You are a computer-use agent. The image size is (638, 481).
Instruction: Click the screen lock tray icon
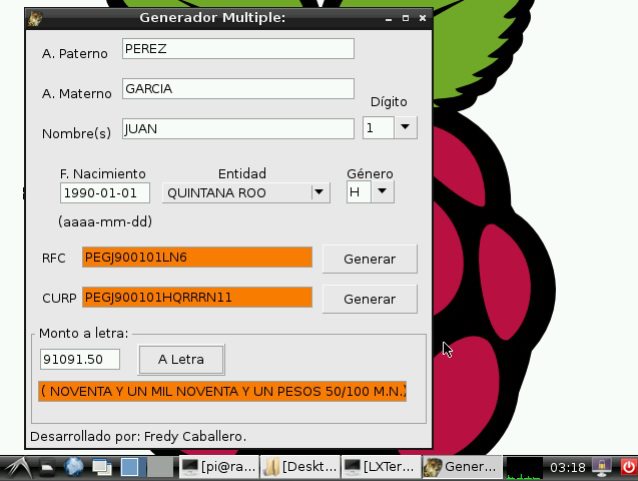[602, 468]
